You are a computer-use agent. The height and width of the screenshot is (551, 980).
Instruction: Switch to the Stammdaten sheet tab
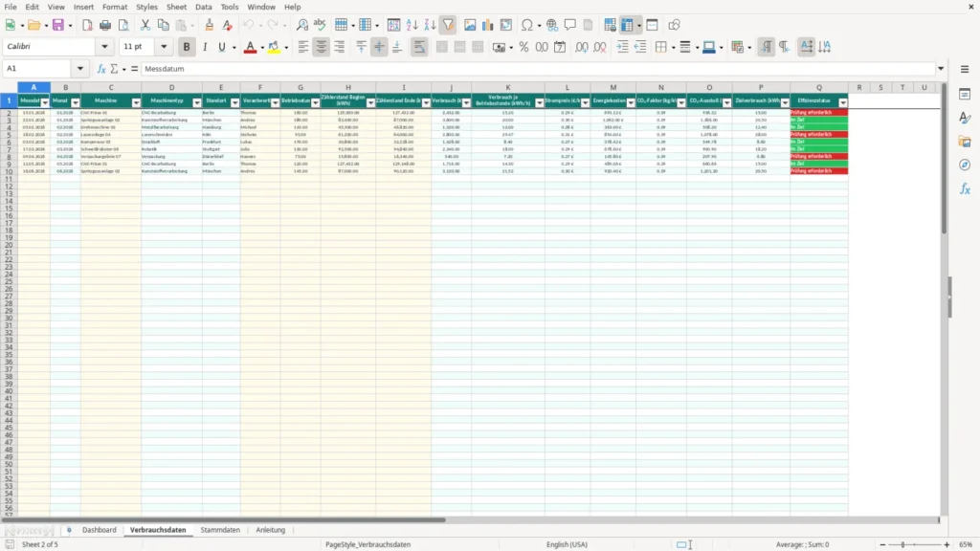220,530
